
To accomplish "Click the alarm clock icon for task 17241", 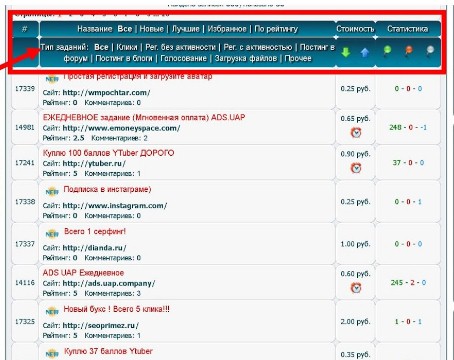I will coord(356,168).
